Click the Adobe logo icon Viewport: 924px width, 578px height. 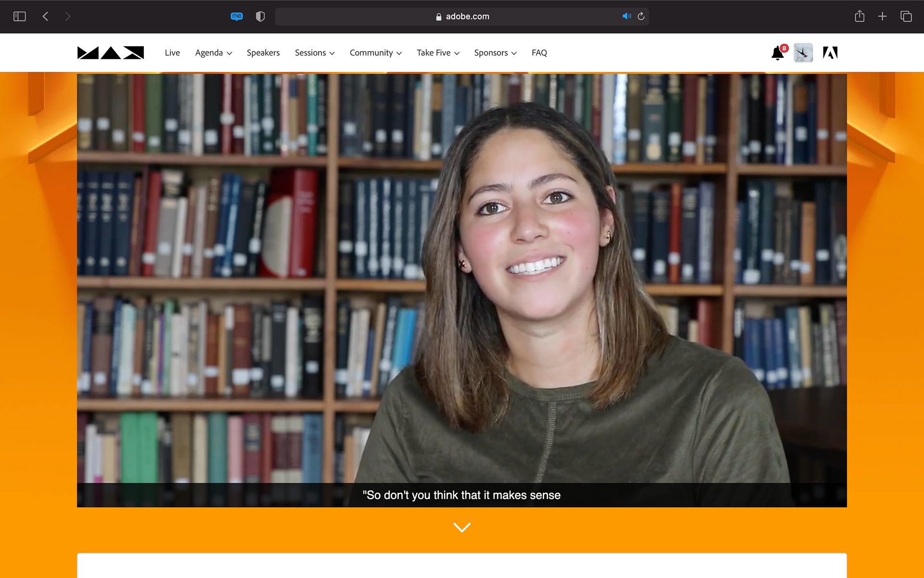pyautogui.click(x=830, y=53)
